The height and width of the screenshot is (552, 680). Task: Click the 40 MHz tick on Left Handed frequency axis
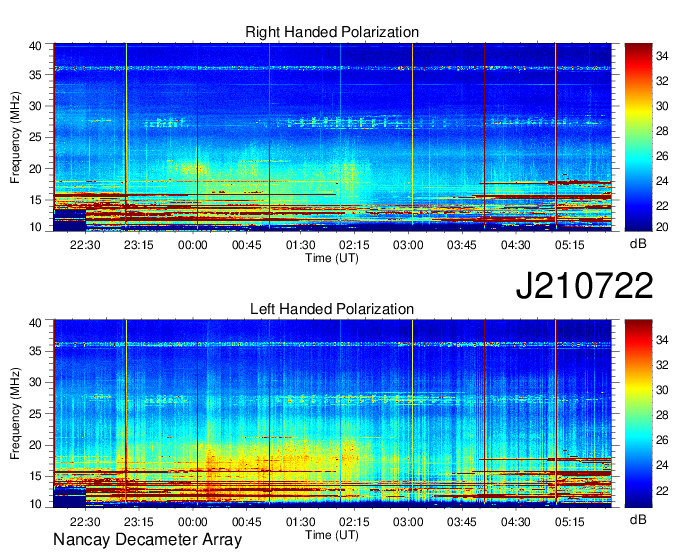pos(35,322)
